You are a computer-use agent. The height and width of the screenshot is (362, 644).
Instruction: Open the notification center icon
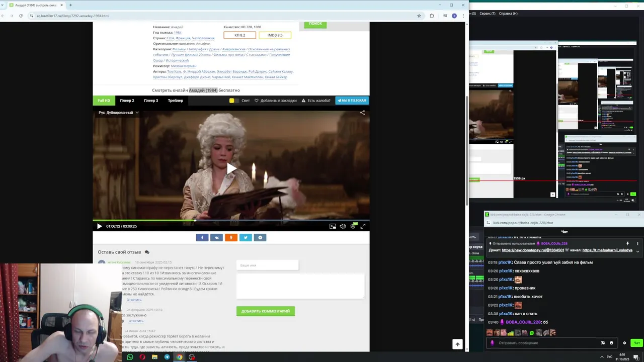pos(636,357)
